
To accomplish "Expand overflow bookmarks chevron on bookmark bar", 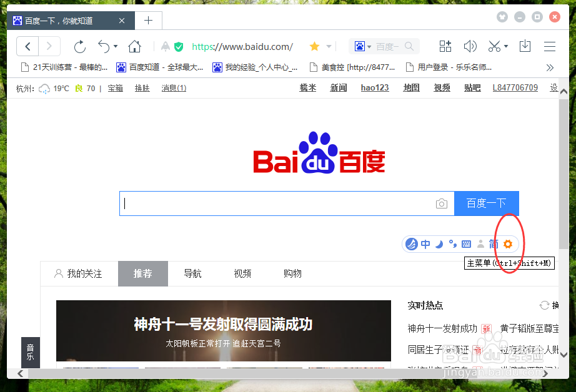I will tap(550, 67).
